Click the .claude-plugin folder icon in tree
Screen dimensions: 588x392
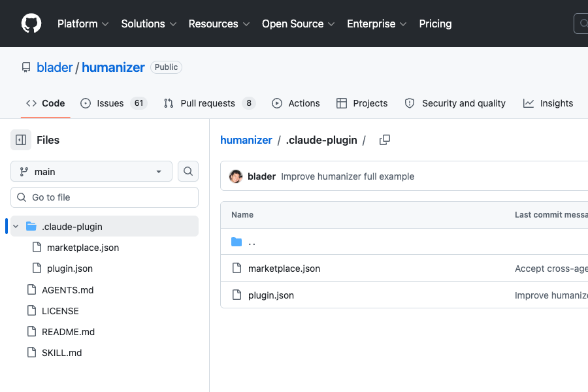31,226
